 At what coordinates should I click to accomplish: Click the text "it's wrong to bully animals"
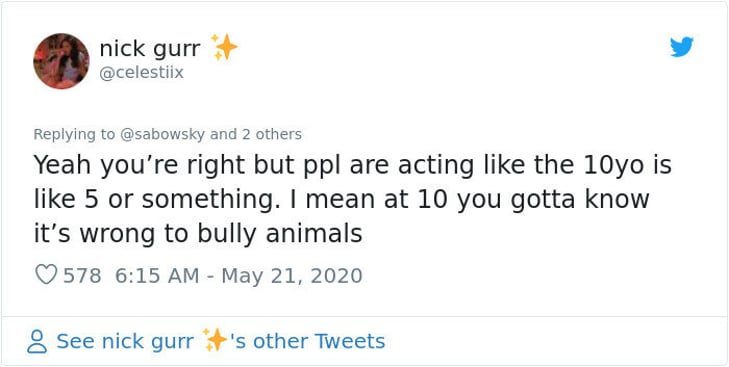[198, 234]
